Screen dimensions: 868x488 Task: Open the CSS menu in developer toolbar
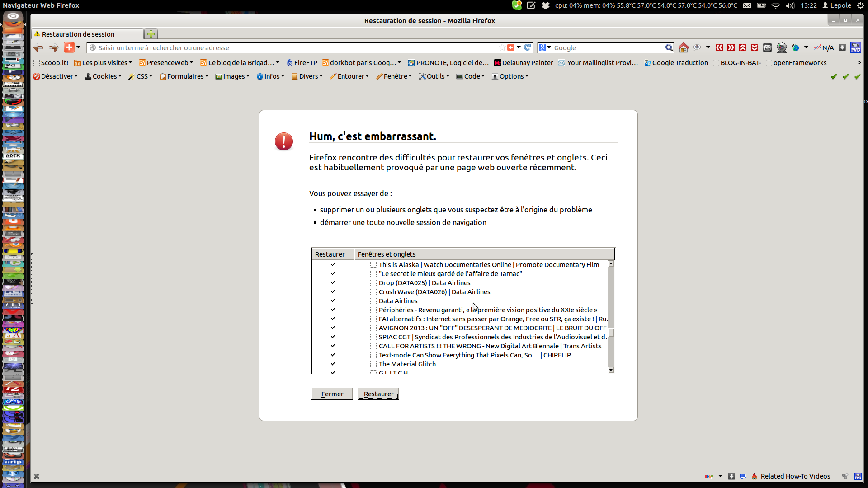[x=141, y=76]
